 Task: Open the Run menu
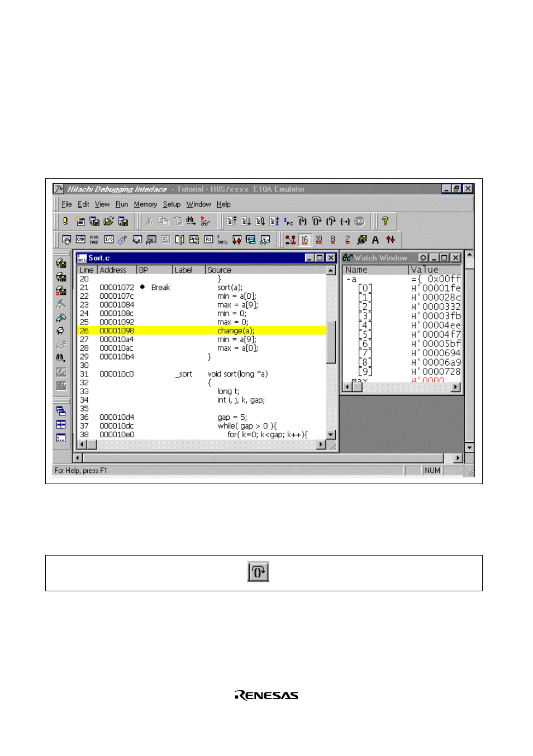pos(122,204)
